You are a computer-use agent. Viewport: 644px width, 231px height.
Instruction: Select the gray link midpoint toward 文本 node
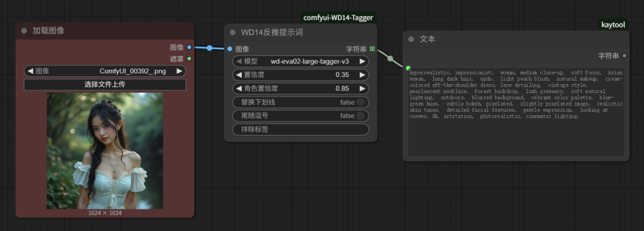tap(390, 58)
